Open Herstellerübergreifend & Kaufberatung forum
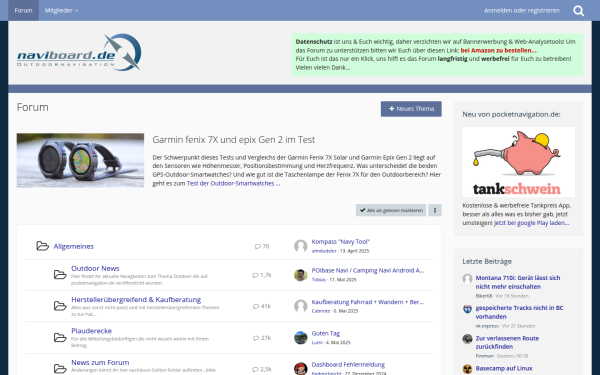 (x=136, y=299)
